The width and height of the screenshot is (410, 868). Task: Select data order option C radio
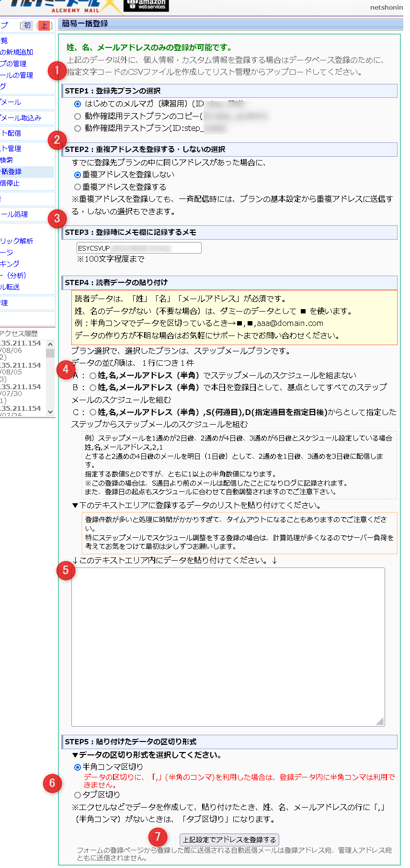[x=93, y=412]
